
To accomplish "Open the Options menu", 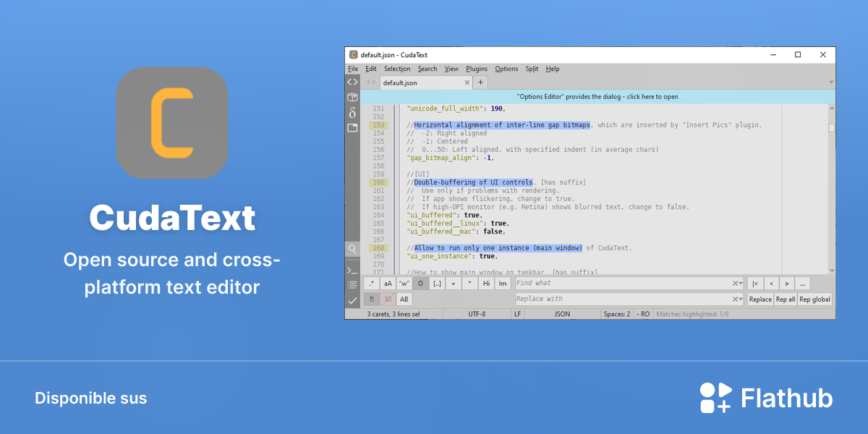I will tap(506, 69).
